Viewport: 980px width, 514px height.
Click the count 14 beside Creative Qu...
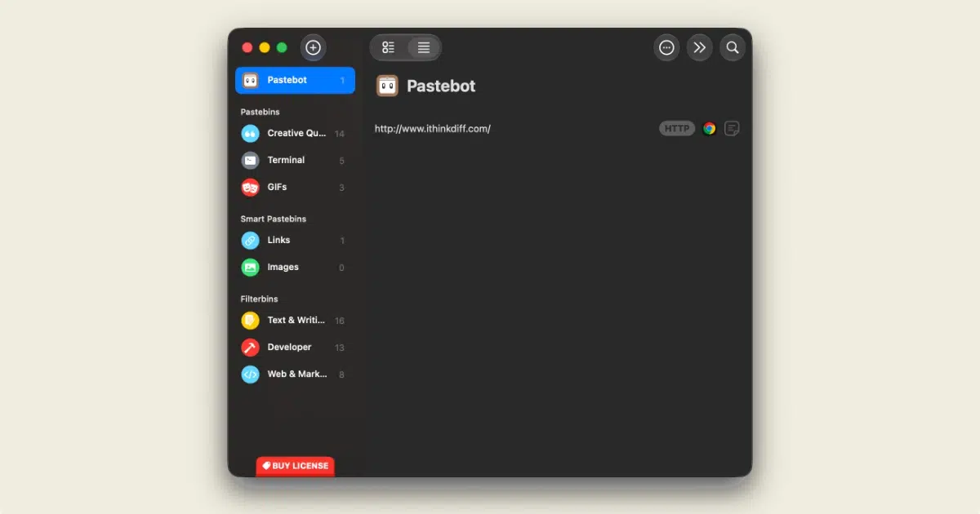pos(340,134)
